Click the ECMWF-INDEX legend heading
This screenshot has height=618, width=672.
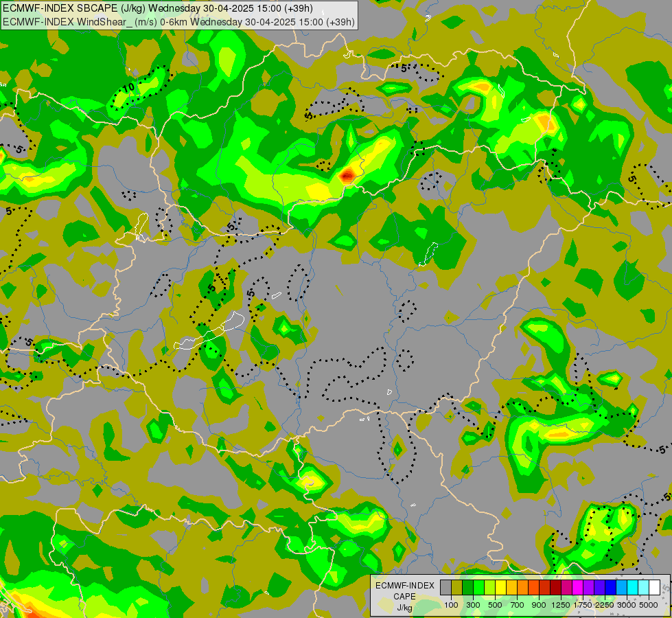405,586
